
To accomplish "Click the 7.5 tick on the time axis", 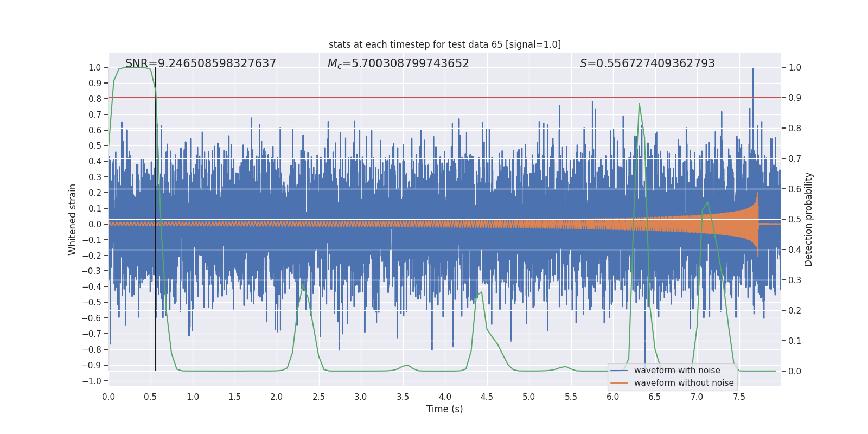I will 739,397.
